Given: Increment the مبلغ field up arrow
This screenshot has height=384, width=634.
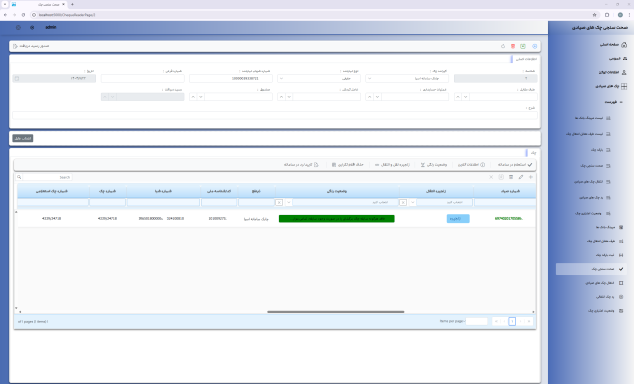Looking at the screenshot, I should point(193,97).
